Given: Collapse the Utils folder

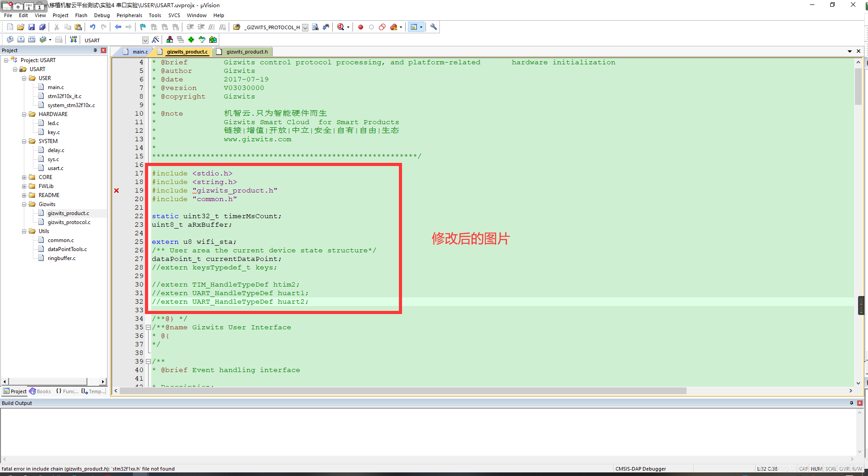Looking at the screenshot, I should 24,231.
